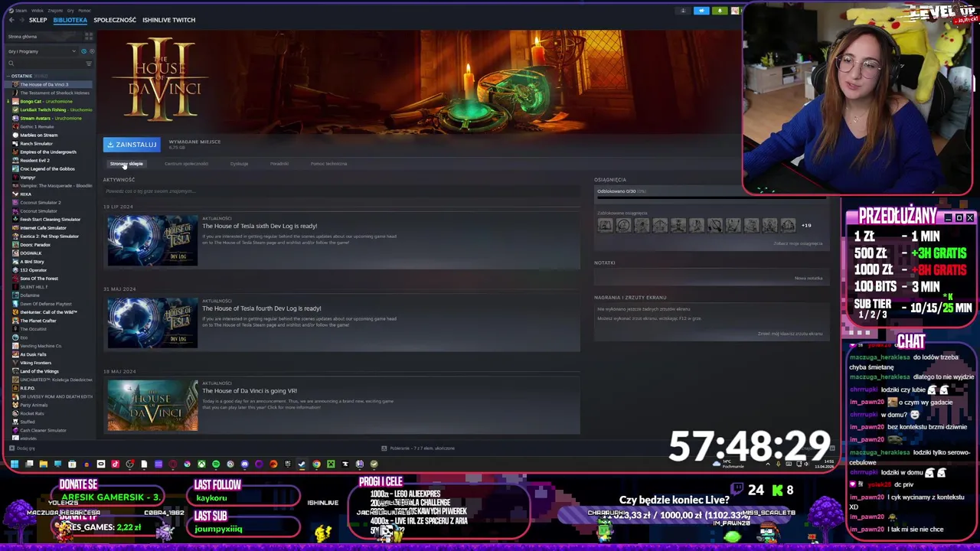Open Spotify from the taskbar

point(216,464)
